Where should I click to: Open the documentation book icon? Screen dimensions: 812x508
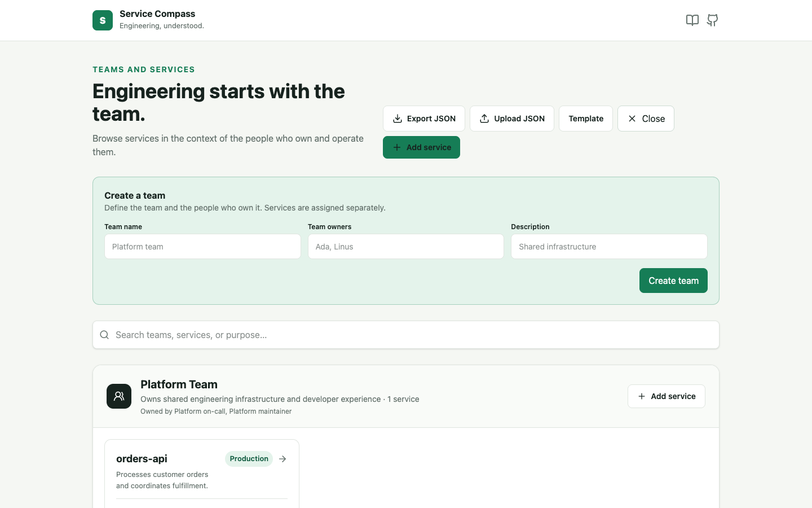(x=692, y=20)
